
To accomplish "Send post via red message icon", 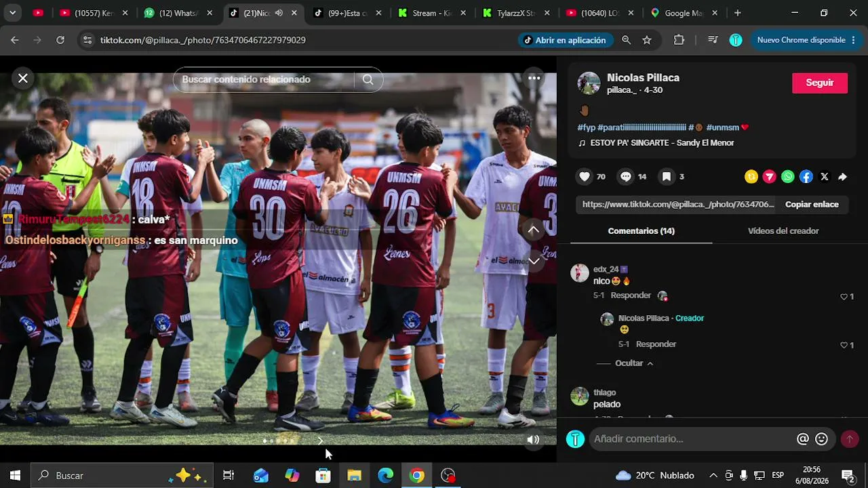I will [770, 177].
